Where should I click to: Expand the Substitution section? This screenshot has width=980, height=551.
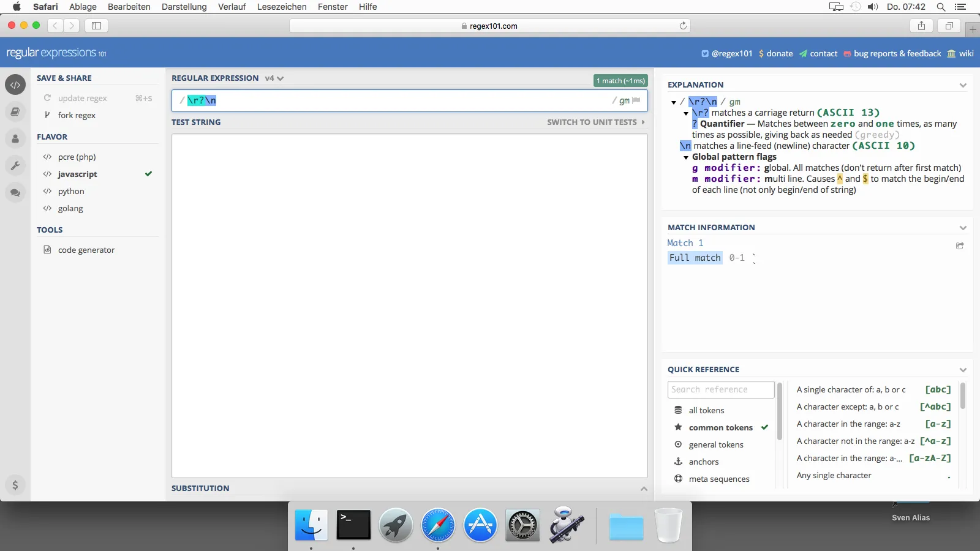(644, 489)
